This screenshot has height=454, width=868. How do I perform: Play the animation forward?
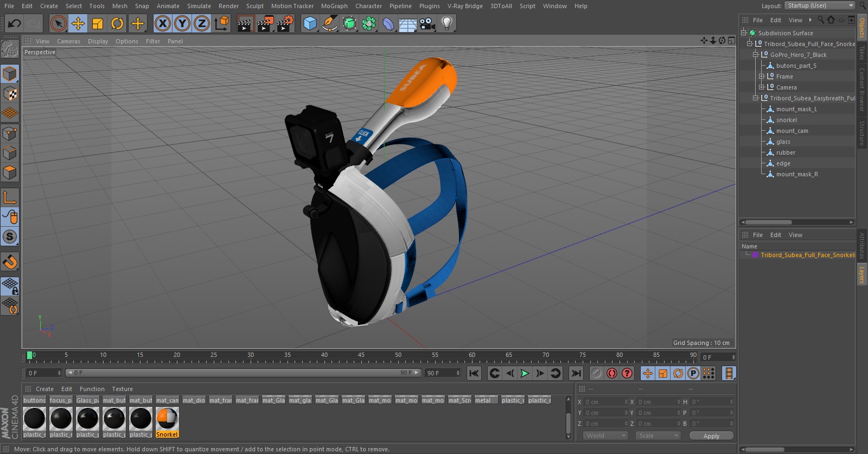click(x=525, y=373)
